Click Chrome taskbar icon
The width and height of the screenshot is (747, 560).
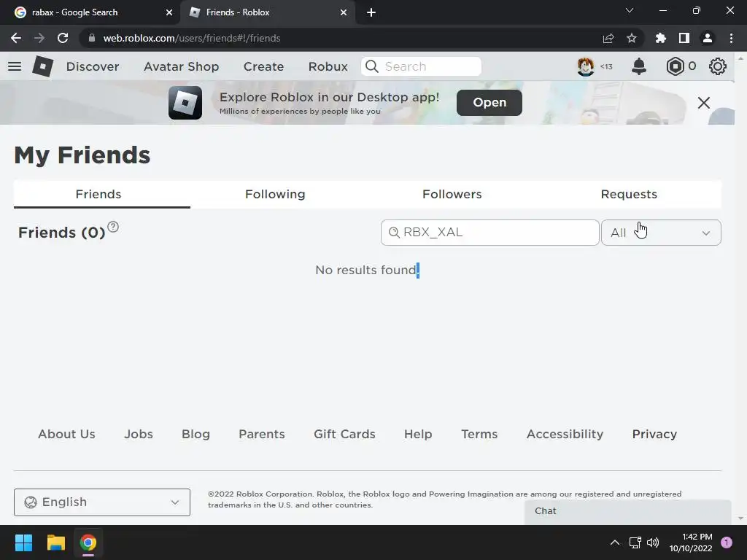(88, 542)
